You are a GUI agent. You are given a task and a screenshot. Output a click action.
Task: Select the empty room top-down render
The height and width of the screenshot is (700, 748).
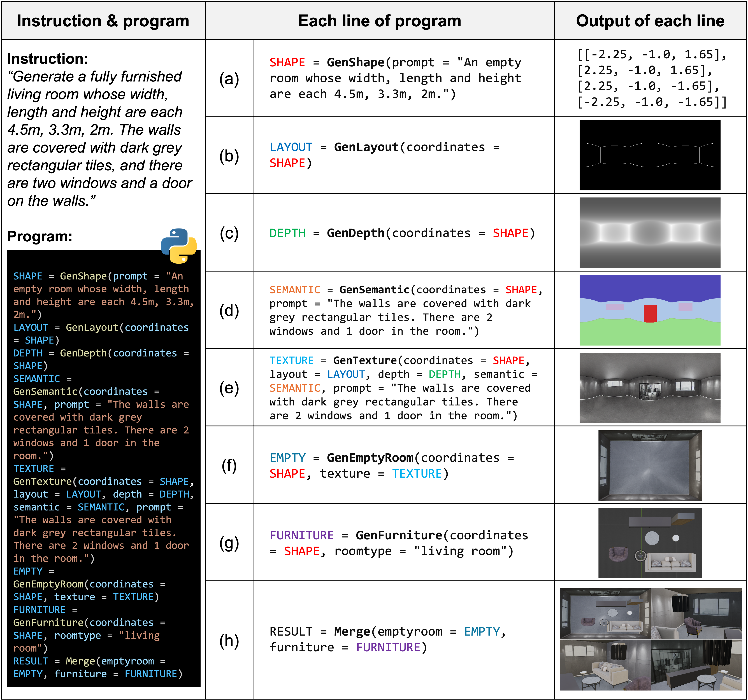pos(650,465)
